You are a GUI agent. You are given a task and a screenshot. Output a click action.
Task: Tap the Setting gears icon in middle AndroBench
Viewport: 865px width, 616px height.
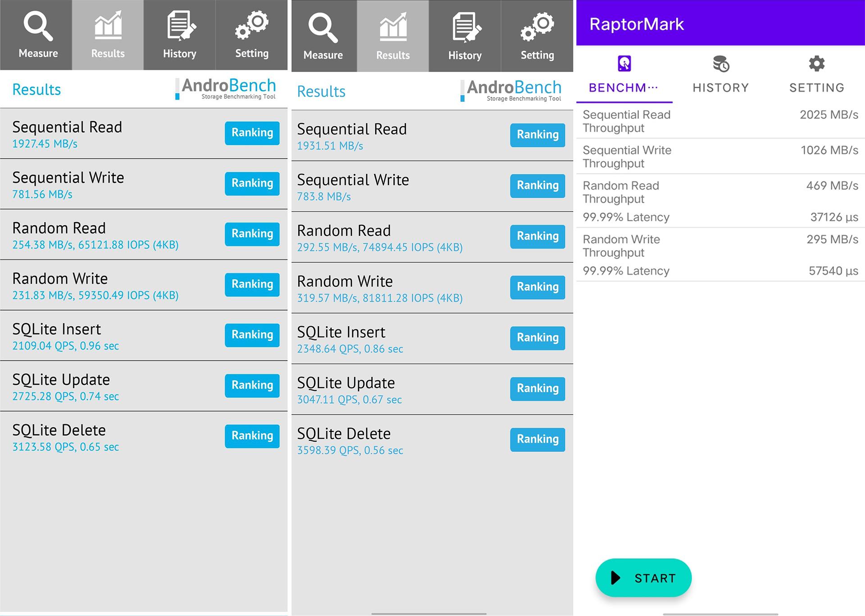(537, 27)
